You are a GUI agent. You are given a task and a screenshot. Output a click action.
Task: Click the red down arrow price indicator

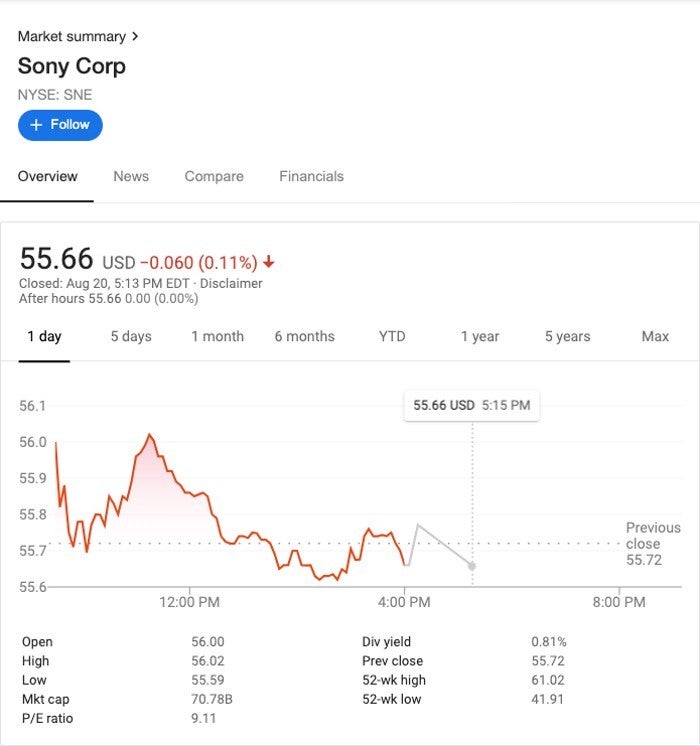click(x=269, y=262)
